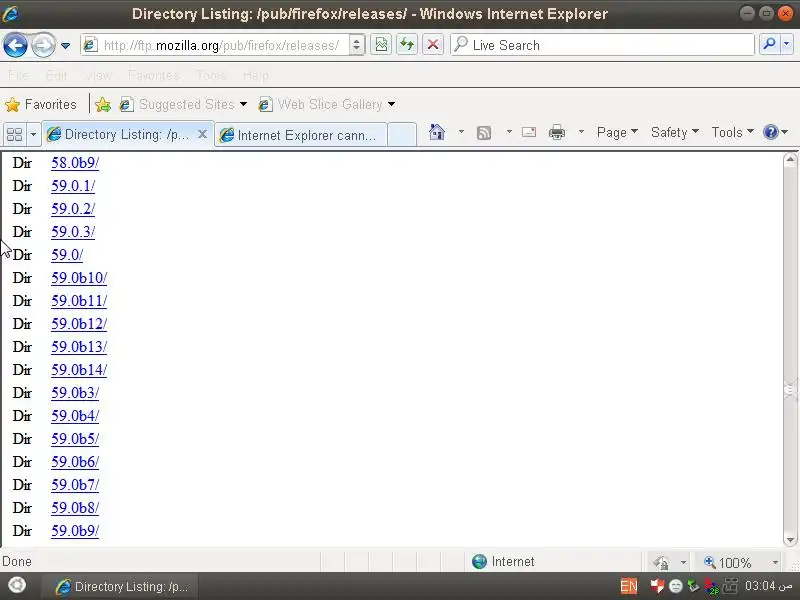This screenshot has height=600, width=800.
Task: Open the 59.0b9/ directory link
Action: [75, 531]
